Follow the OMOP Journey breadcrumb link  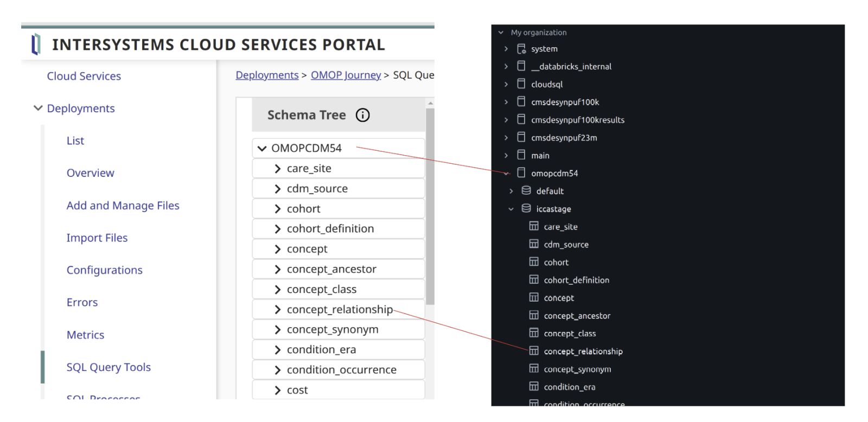pyautogui.click(x=346, y=75)
